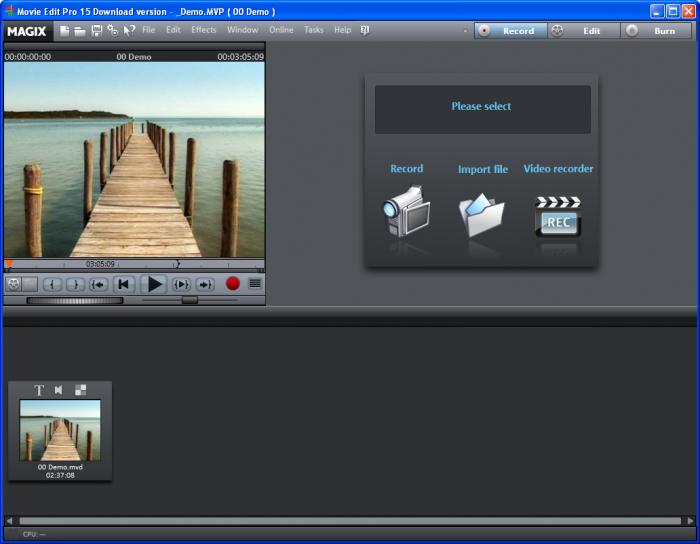Click the 00 Demo.mvd file name label
This screenshot has width=700, height=544.
(60, 467)
